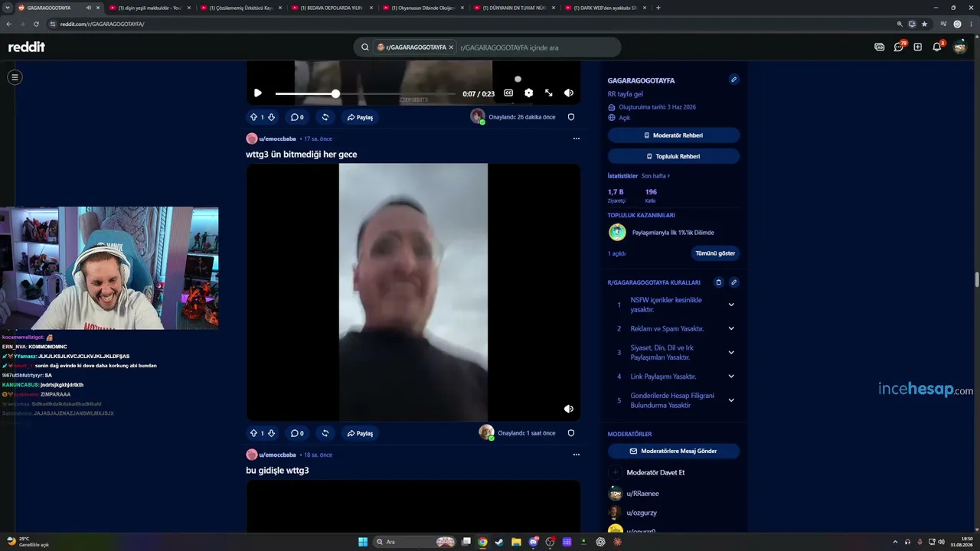This screenshot has width=980, height=551.
Task: Open Steam from the taskbar
Action: pyautogui.click(x=499, y=542)
